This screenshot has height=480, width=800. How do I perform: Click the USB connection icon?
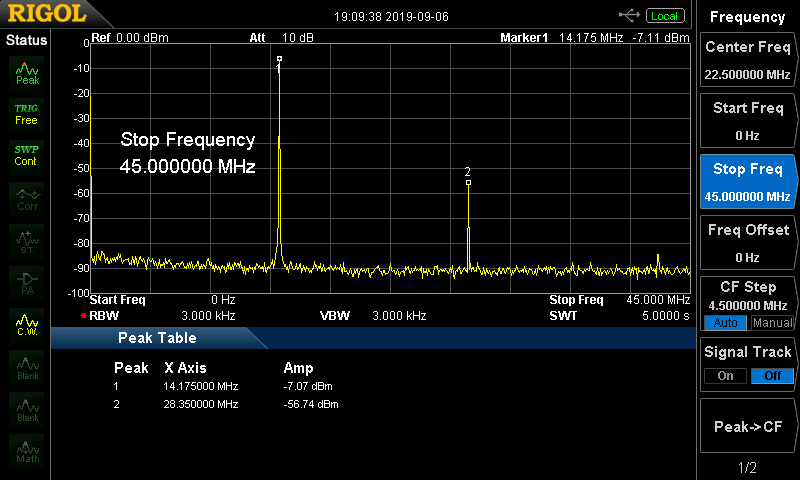pyautogui.click(x=629, y=15)
